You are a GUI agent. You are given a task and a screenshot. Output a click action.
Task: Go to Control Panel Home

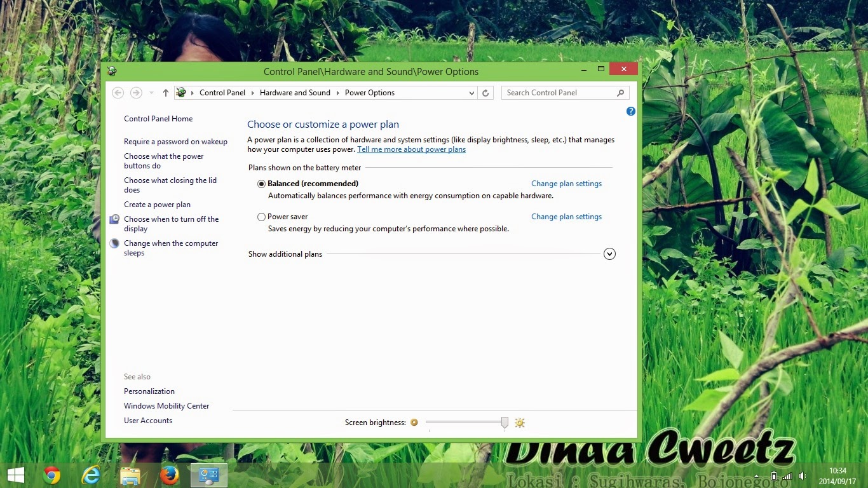158,119
